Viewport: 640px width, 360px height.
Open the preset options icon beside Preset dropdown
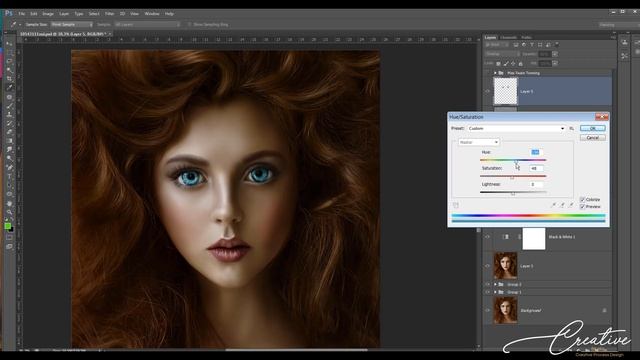tap(571, 128)
